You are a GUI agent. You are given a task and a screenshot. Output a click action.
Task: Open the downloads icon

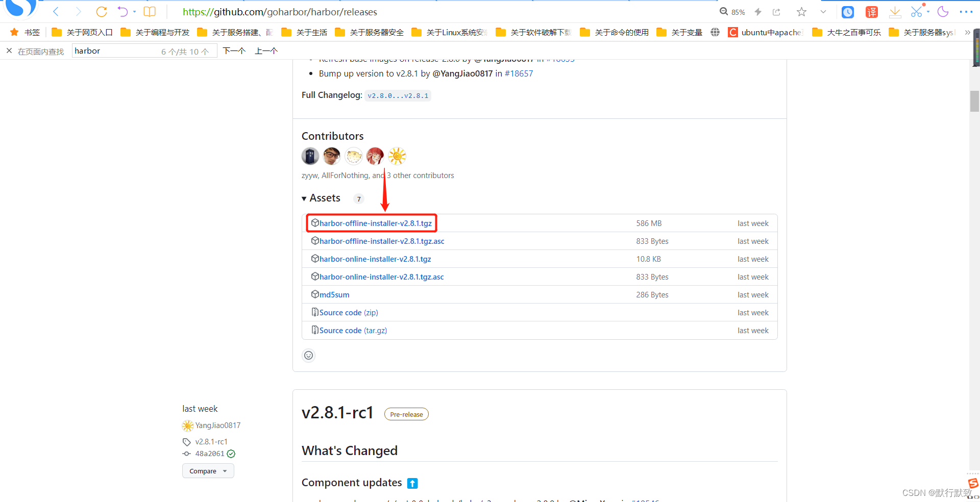pyautogui.click(x=895, y=12)
